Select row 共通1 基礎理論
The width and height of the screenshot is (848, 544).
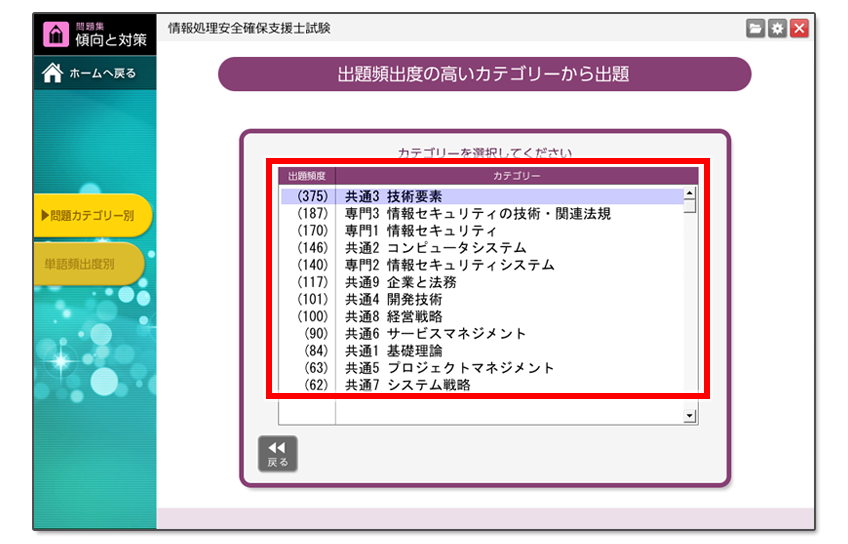tap(482, 351)
